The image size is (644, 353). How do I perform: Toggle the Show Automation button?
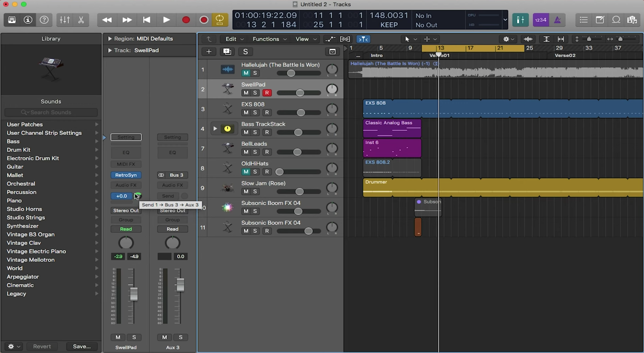click(330, 39)
